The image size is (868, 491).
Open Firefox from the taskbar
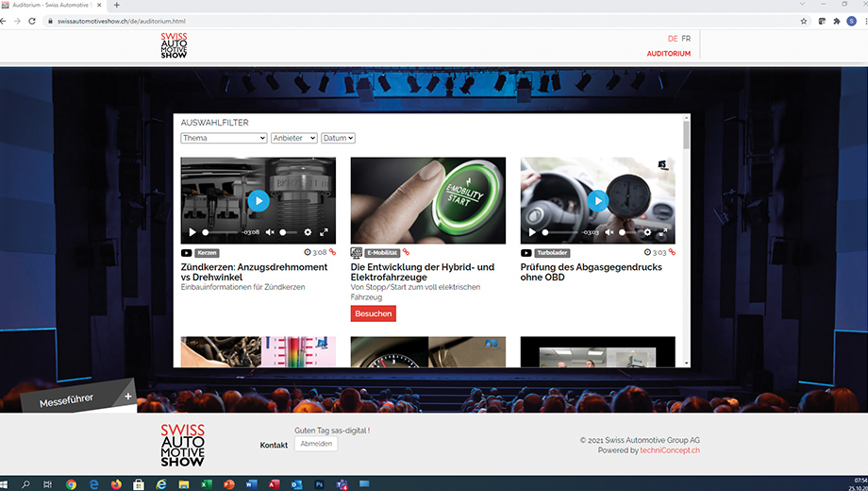click(116, 484)
